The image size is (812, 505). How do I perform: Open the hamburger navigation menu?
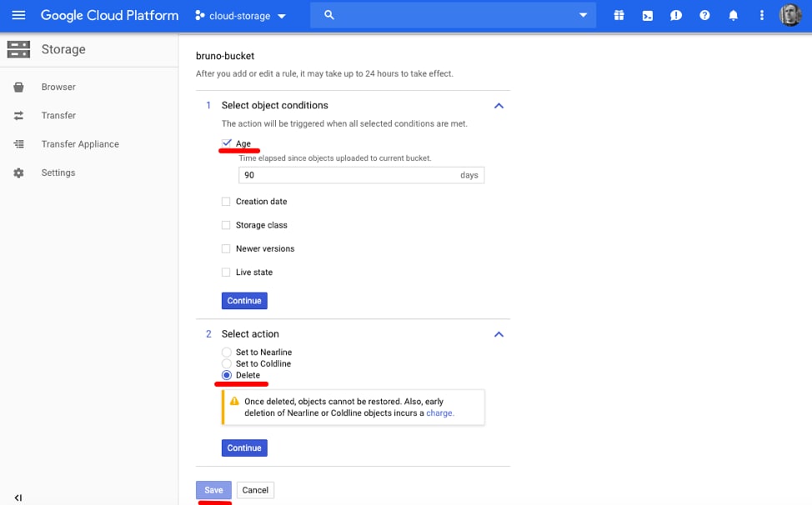click(18, 15)
